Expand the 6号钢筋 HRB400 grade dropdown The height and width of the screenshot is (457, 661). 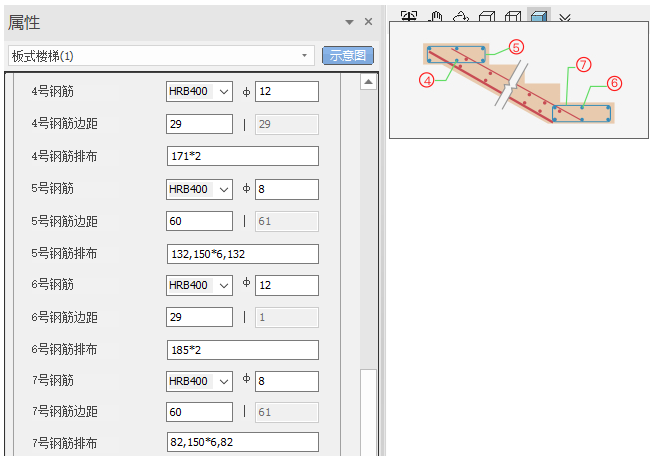[223, 285]
